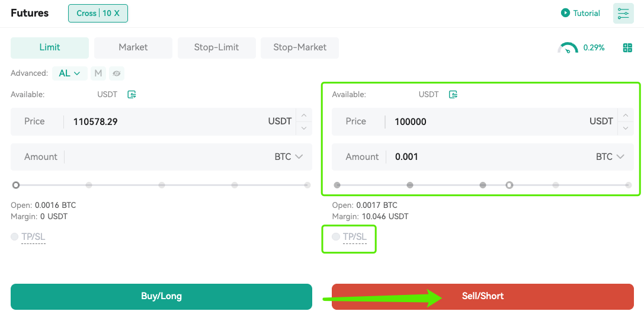
Task: Select the M advanced option icon
Action: click(98, 73)
